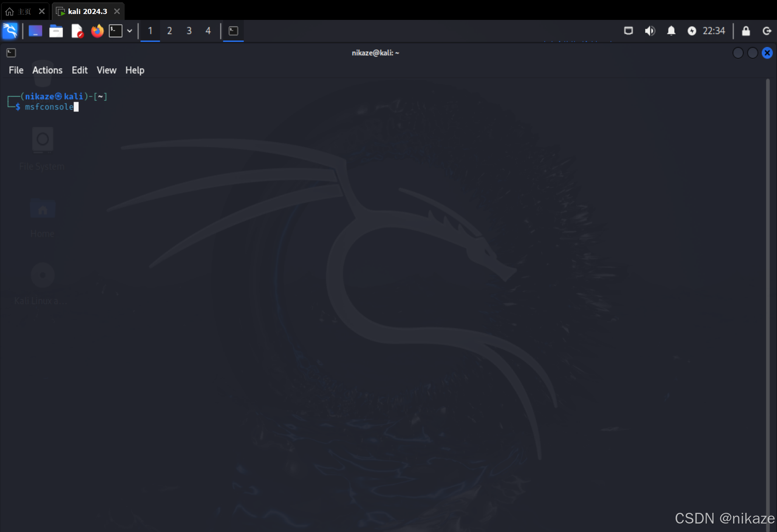This screenshot has height=532, width=777.
Task: Open the terminal File menu
Action: 16,70
